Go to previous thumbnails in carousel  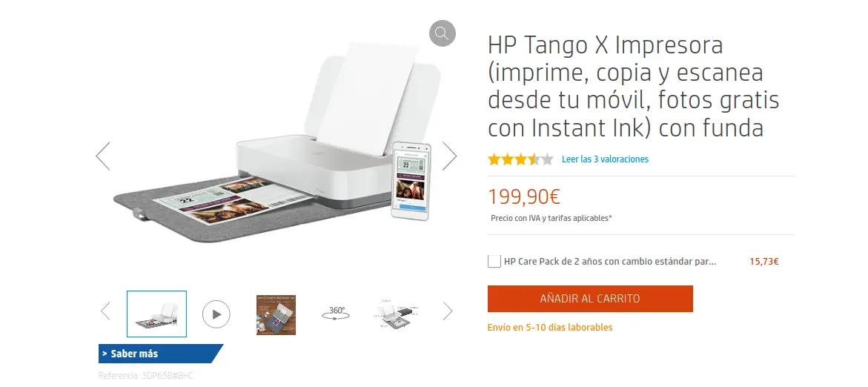(x=105, y=311)
